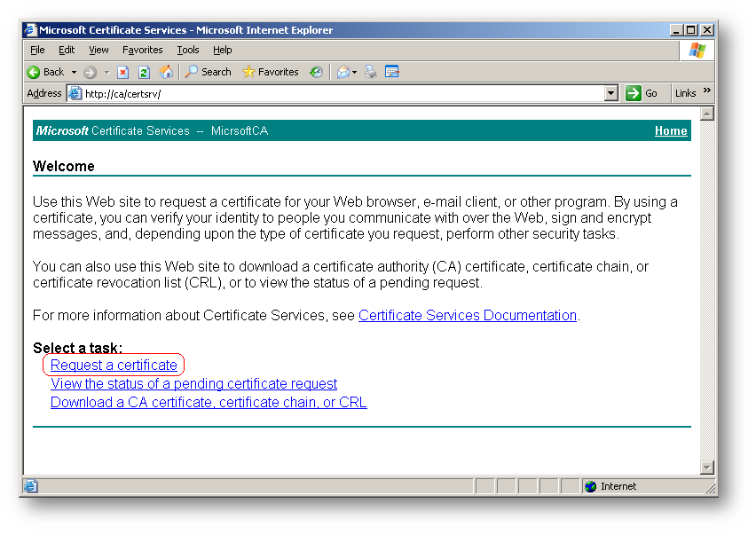
Task: Open the Tools menu
Action: (x=188, y=51)
